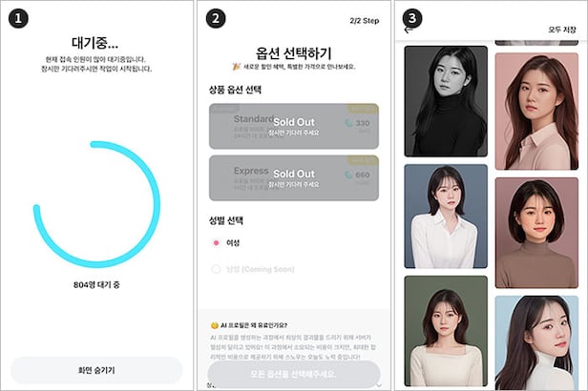
Task: Open the white shirt blue background portrait
Action: point(446,216)
